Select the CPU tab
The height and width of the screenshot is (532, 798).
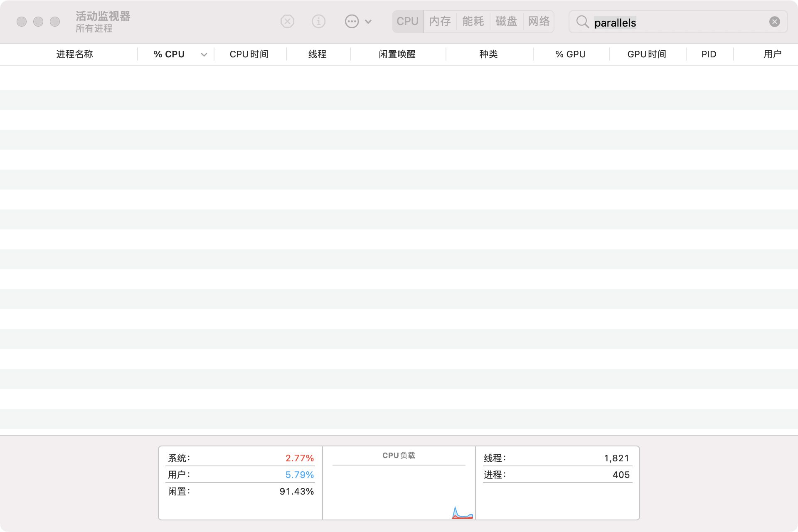[408, 21]
